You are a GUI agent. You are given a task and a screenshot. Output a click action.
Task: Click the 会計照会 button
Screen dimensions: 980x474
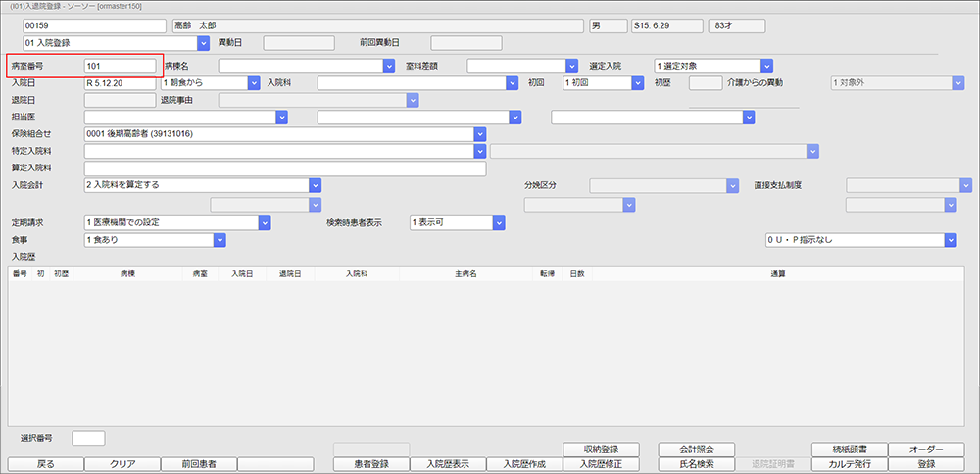697,449
